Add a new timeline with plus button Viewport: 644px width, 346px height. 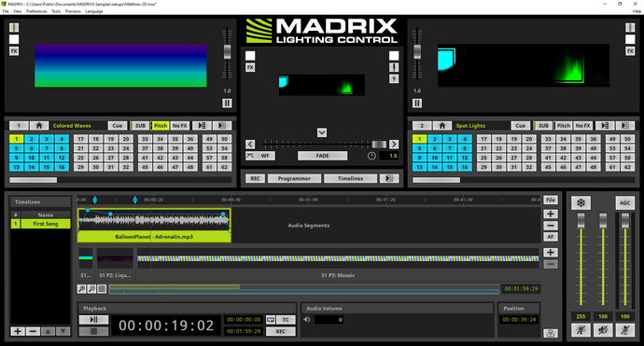(x=18, y=331)
